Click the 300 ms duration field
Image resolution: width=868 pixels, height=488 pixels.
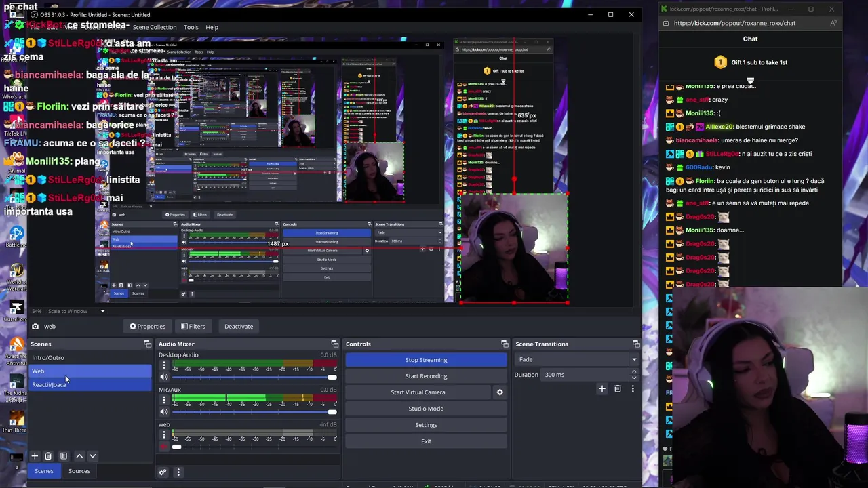pos(585,375)
